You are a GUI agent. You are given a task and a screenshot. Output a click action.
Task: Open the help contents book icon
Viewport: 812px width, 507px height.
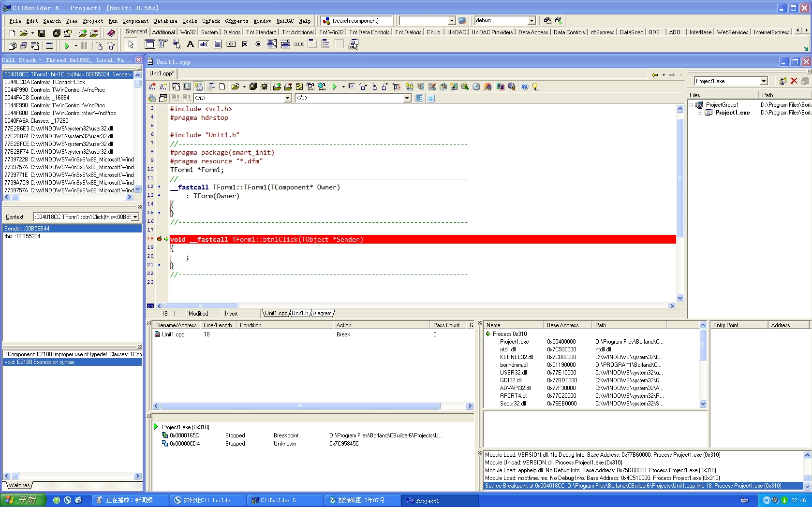coord(111,33)
